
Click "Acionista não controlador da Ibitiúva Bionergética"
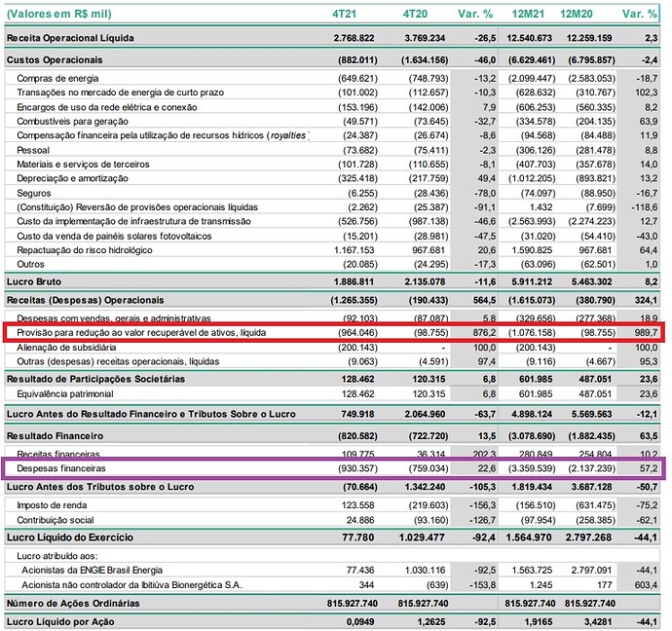[132, 585]
